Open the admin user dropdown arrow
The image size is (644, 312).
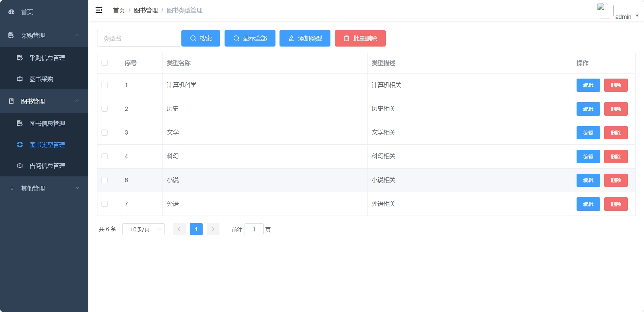click(x=637, y=16)
